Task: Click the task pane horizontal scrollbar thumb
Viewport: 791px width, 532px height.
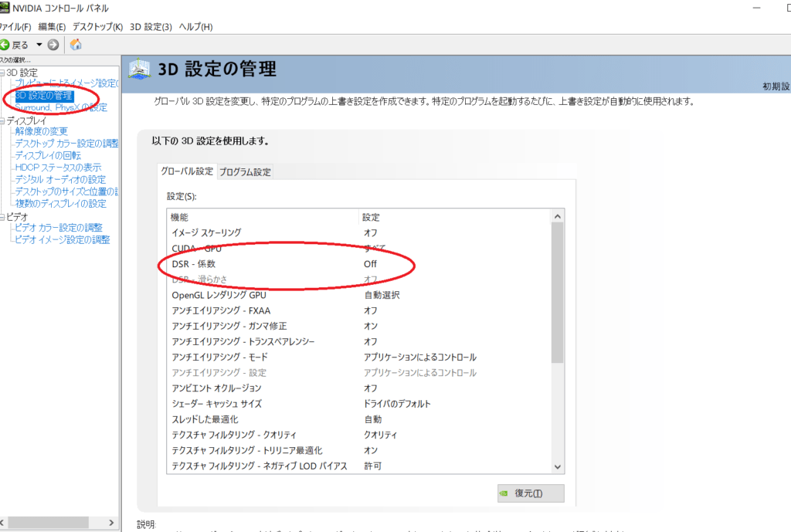Action: [x=49, y=523]
